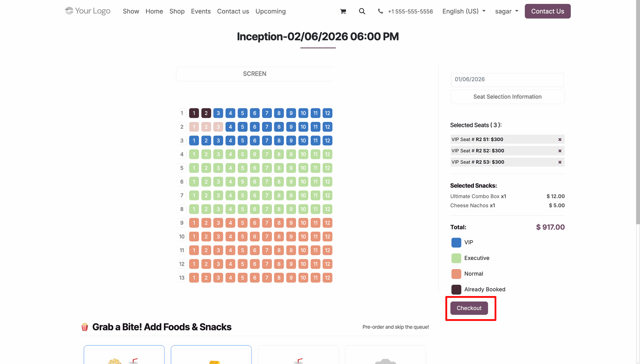
Task: Click the popcorn emoji icon beside Grab a Bite
Action: coord(85,327)
